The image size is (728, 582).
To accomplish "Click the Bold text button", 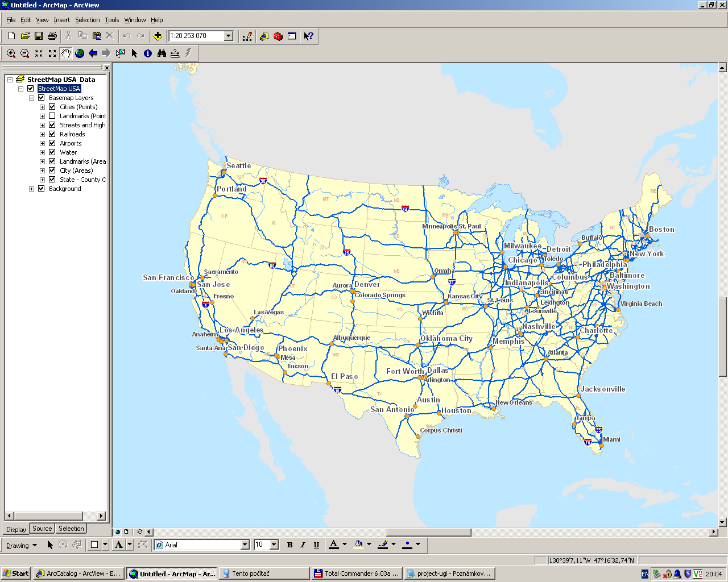I will pyautogui.click(x=289, y=544).
